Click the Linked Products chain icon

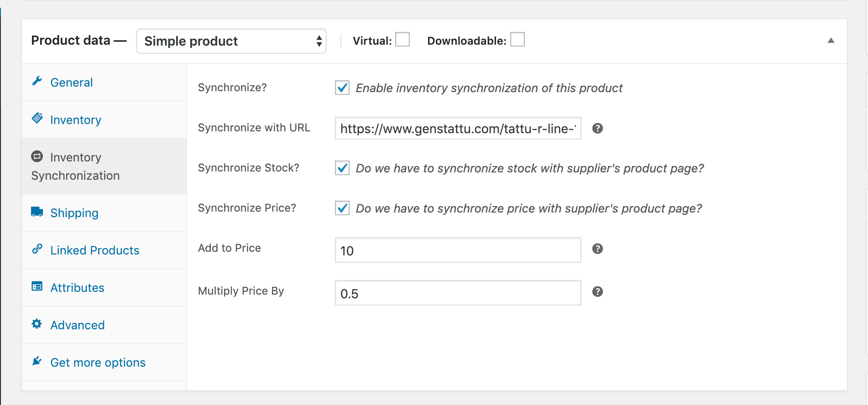click(x=37, y=249)
